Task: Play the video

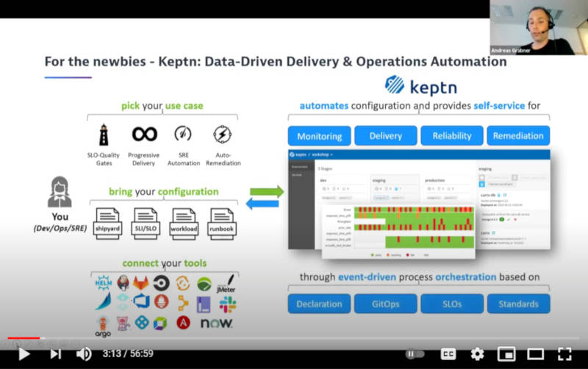Action: point(24,354)
